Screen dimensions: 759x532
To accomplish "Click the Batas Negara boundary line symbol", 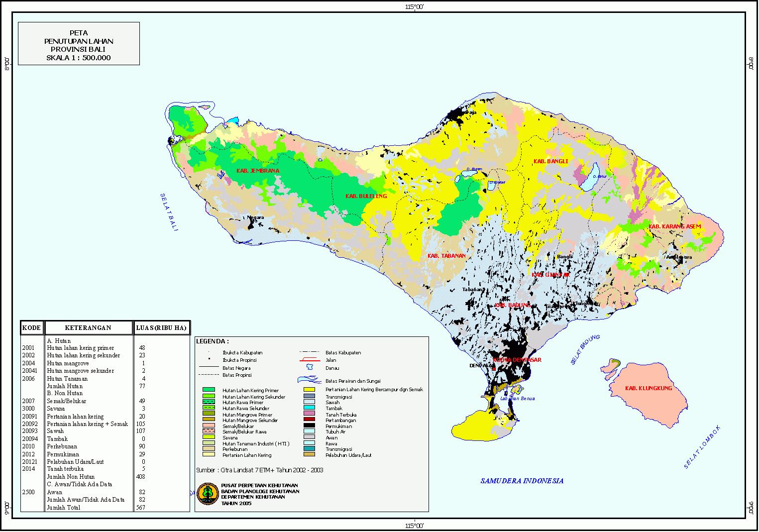I will [x=209, y=368].
